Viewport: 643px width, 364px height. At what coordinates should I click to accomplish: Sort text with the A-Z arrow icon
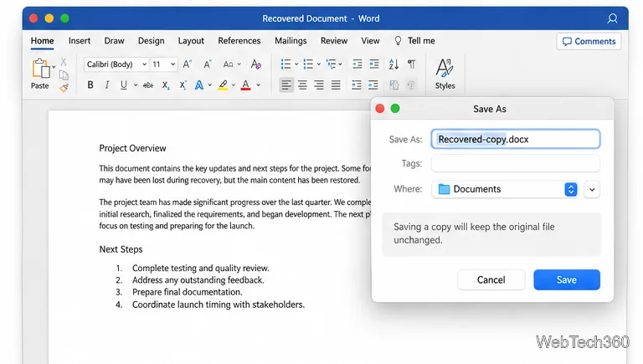394,64
